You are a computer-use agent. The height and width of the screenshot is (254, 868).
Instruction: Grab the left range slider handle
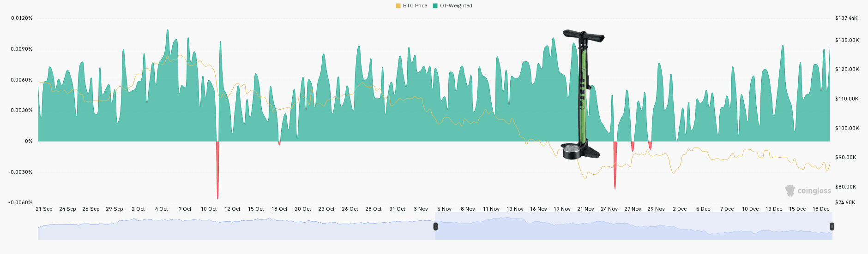pos(435,226)
